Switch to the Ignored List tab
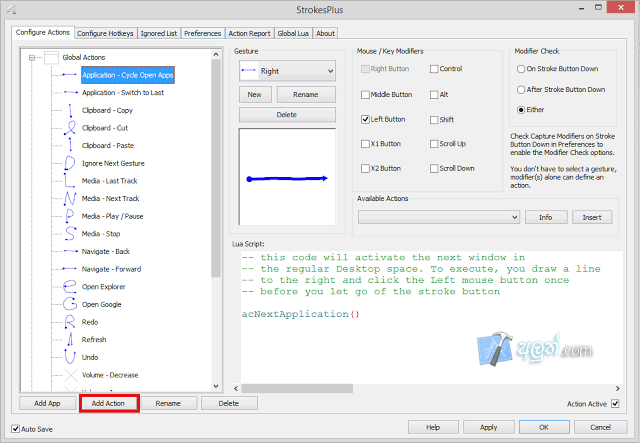The height and width of the screenshot is (443, 640). pyautogui.click(x=159, y=33)
